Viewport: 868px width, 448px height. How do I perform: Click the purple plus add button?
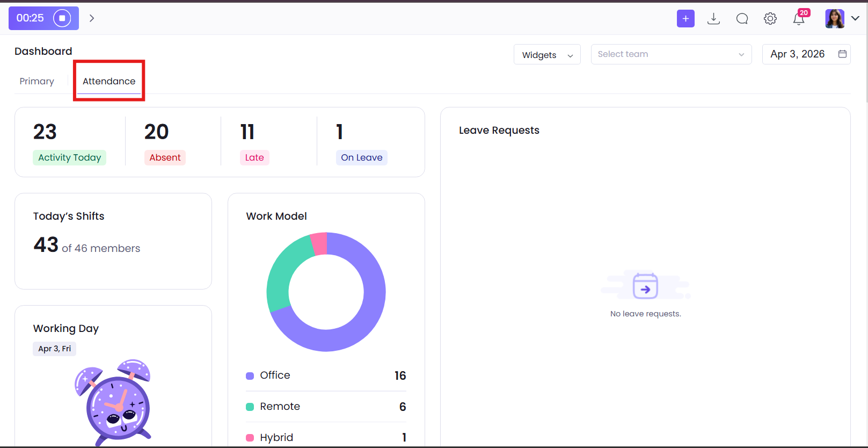coord(685,18)
